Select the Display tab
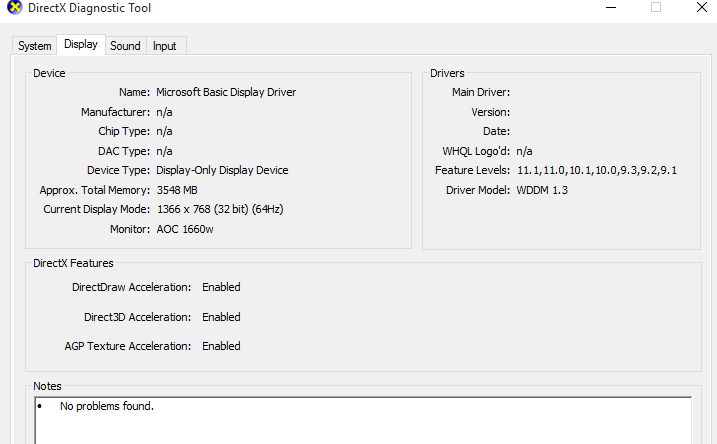Screen dimensions: 717x444 click(81, 45)
